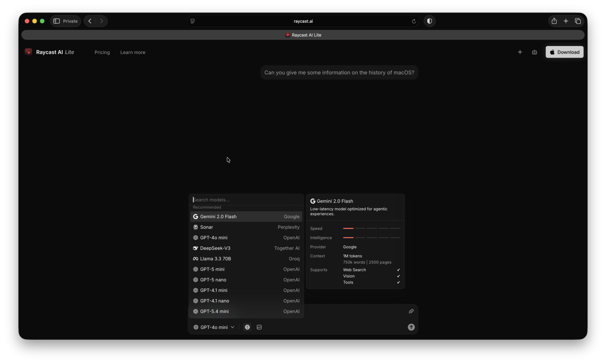Select GPT-5 nano model

coord(246,280)
